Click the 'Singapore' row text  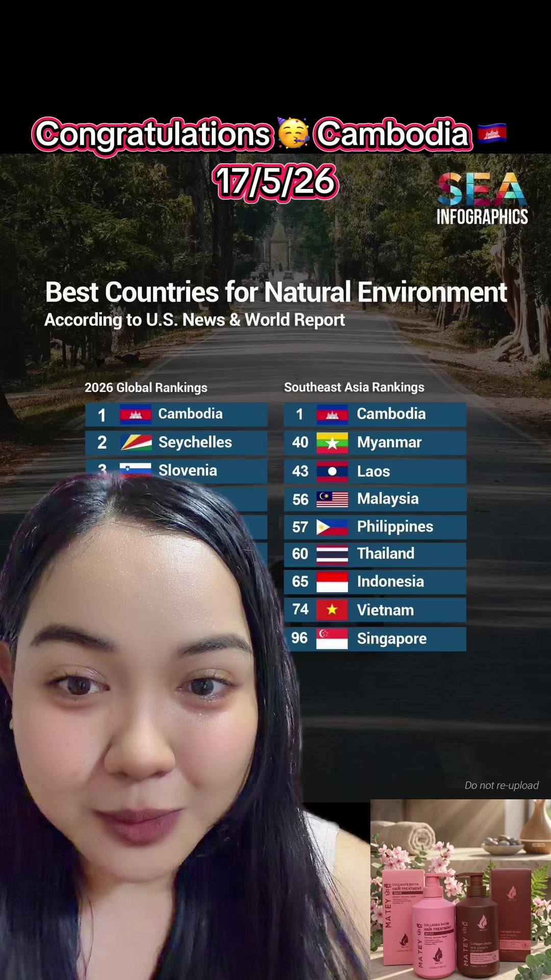click(x=392, y=639)
